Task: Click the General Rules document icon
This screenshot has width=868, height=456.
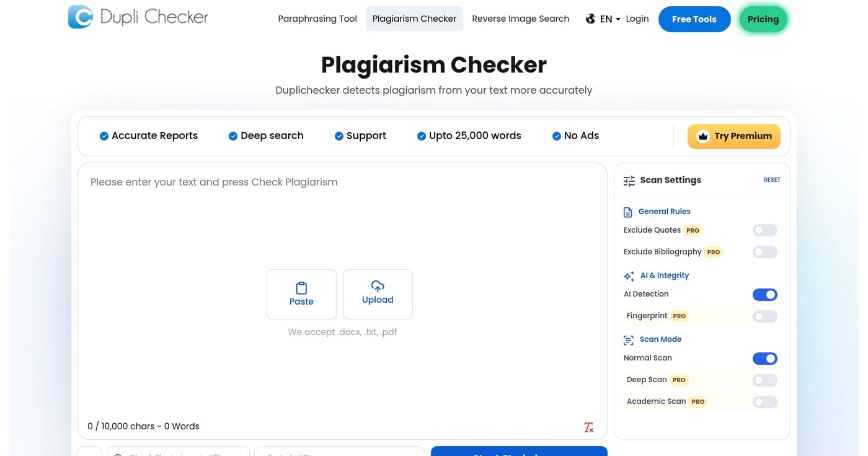Action: click(628, 212)
